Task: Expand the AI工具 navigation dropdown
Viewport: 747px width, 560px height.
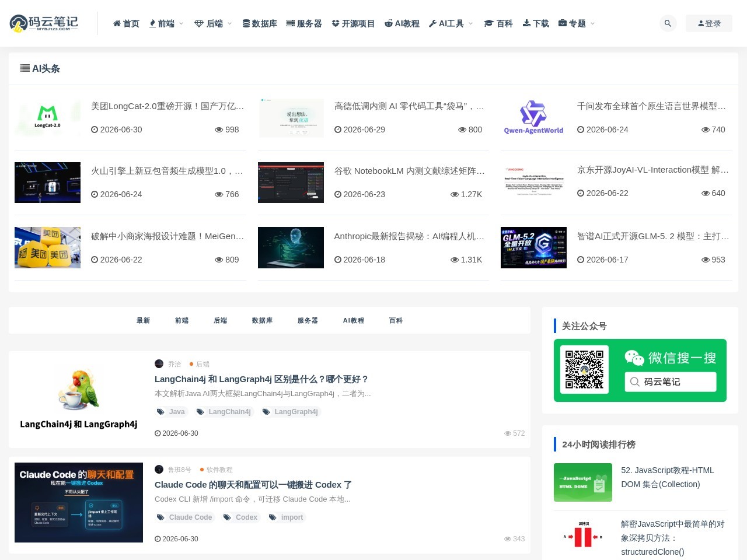Action: [x=451, y=23]
